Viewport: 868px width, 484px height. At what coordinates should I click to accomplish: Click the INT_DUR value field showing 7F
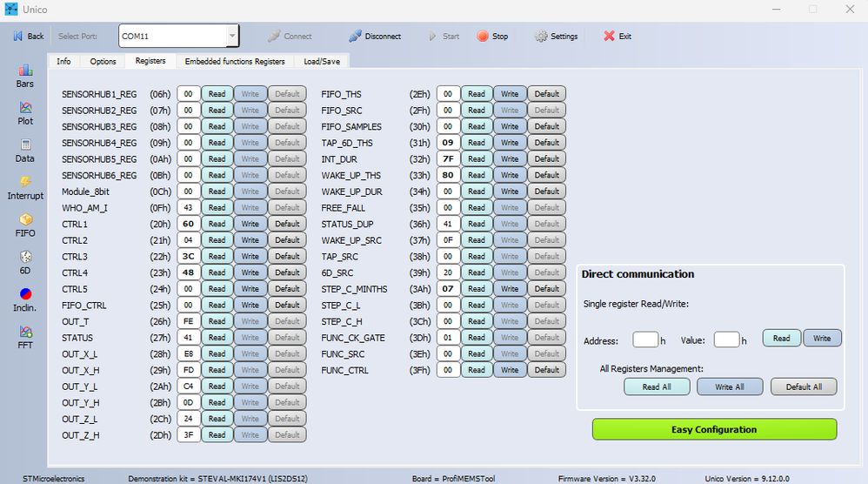(448, 159)
